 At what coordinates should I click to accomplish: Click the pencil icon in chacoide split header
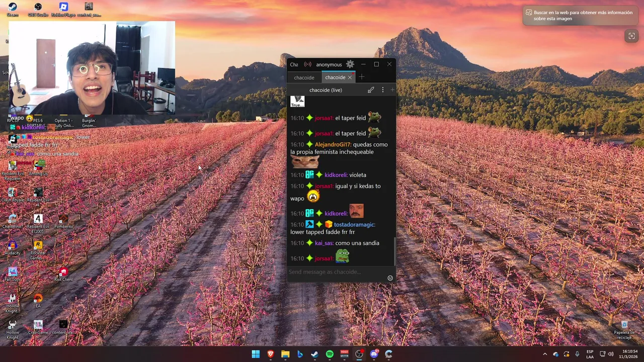(371, 90)
